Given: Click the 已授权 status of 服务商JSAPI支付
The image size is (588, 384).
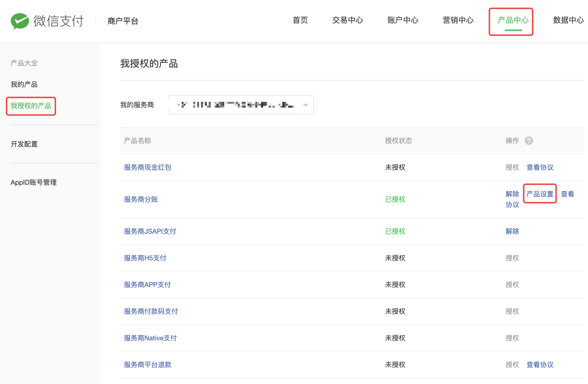Looking at the screenshot, I should click(x=395, y=232).
